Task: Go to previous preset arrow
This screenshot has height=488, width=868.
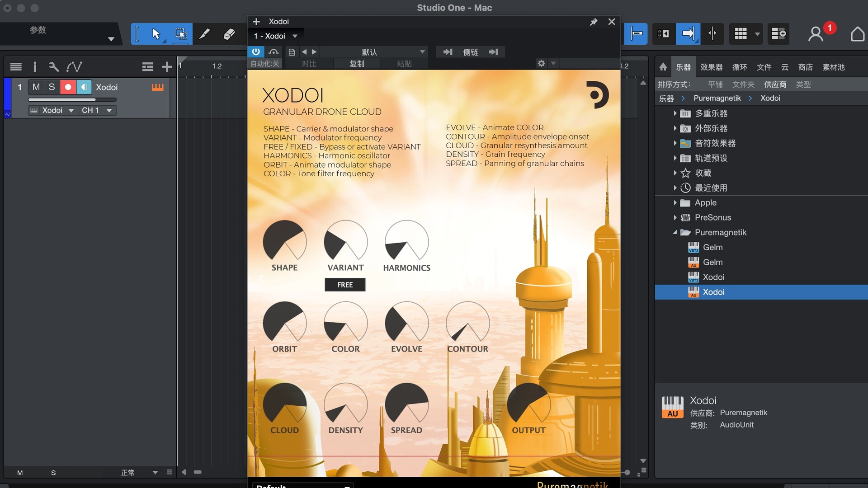Action: click(304, 52)
